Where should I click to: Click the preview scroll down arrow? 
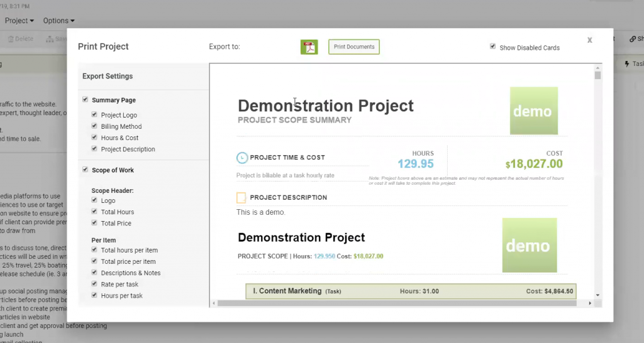pos(597,295)
